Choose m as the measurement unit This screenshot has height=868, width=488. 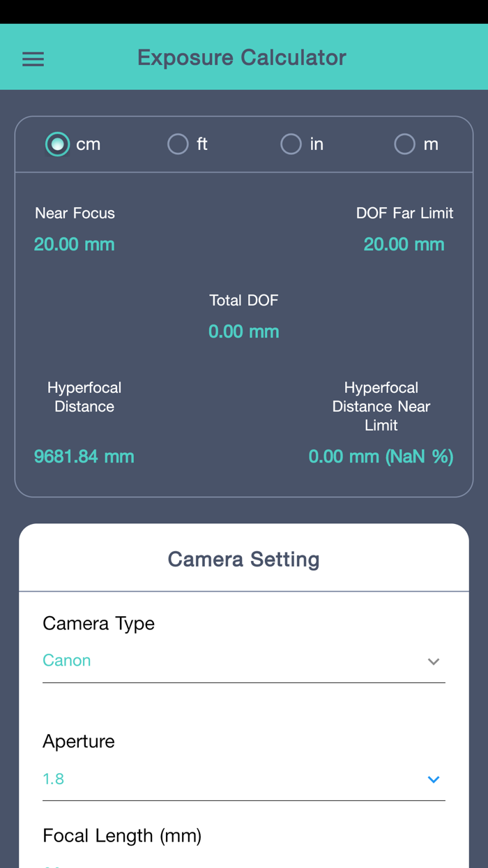tap(404, 144)
